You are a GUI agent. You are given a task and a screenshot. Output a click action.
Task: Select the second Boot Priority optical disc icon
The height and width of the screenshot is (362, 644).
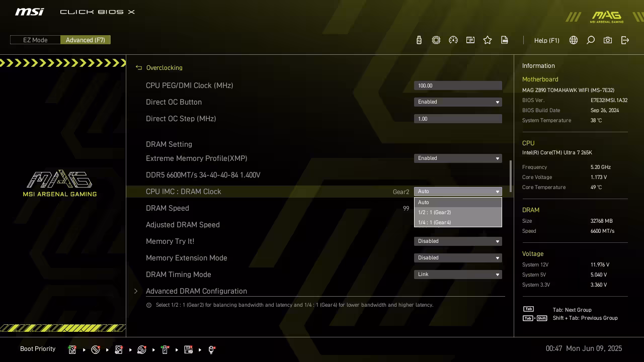(96, 349)
